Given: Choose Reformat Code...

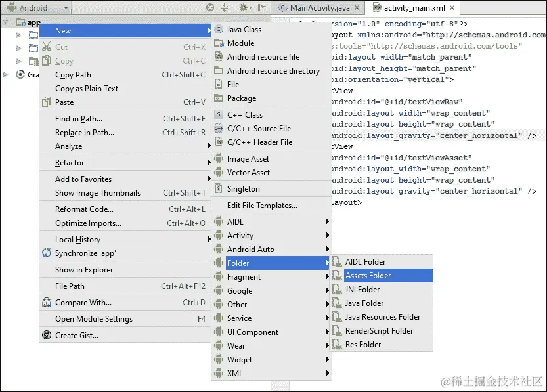Looking at the screenshot, I should 125,209.
